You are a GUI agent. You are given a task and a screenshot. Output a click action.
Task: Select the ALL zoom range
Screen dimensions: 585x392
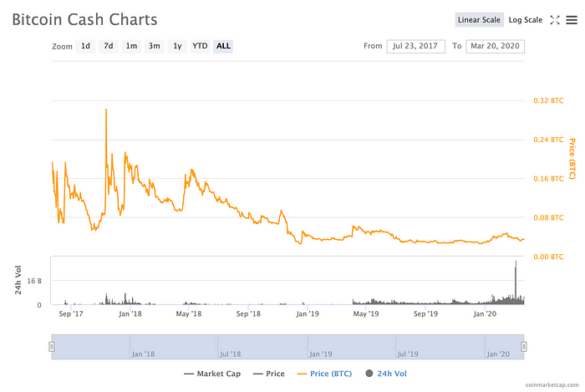coord(223,46)
